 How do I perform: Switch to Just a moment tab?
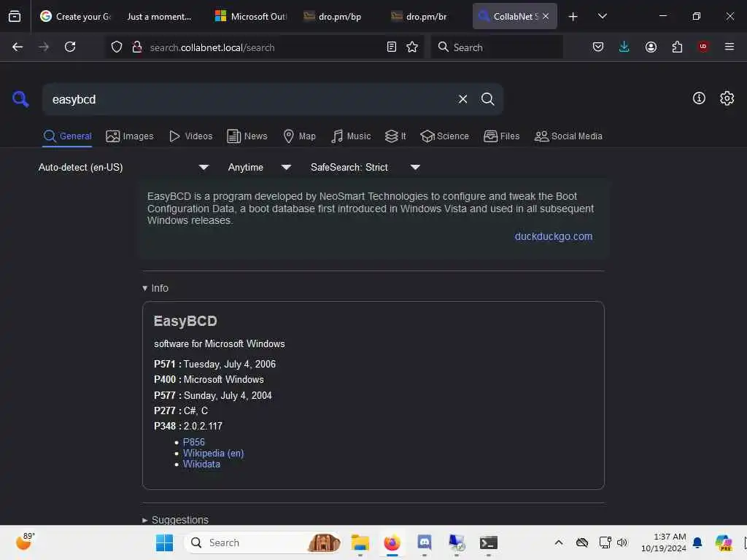[x=159, y=16]
